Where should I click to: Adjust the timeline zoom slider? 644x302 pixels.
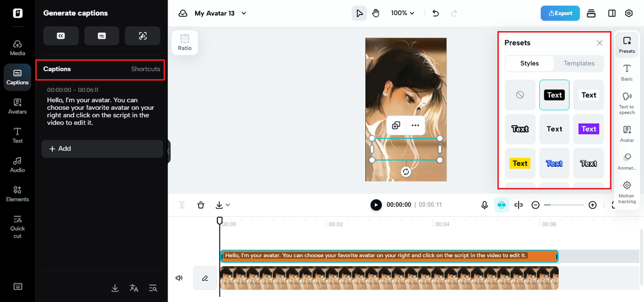(x=564, y=205)
